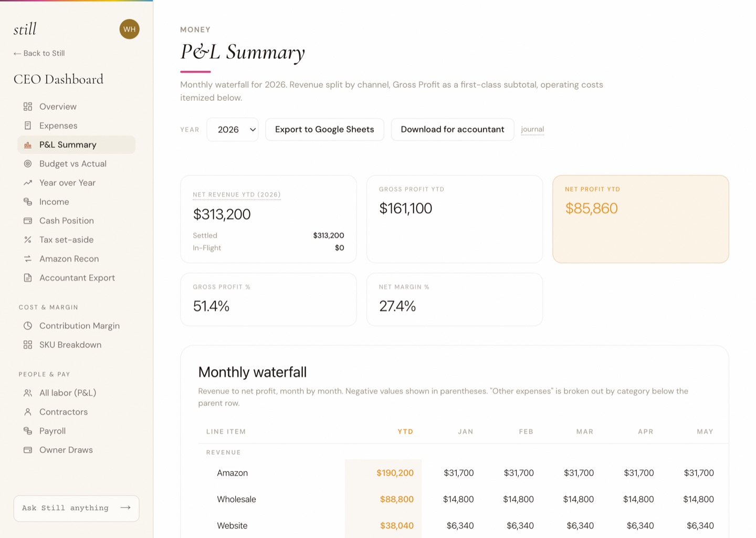Viewport: 756px width, 538px height.
Task: Click the WH user avatar
Action: (x=129, y=29)
